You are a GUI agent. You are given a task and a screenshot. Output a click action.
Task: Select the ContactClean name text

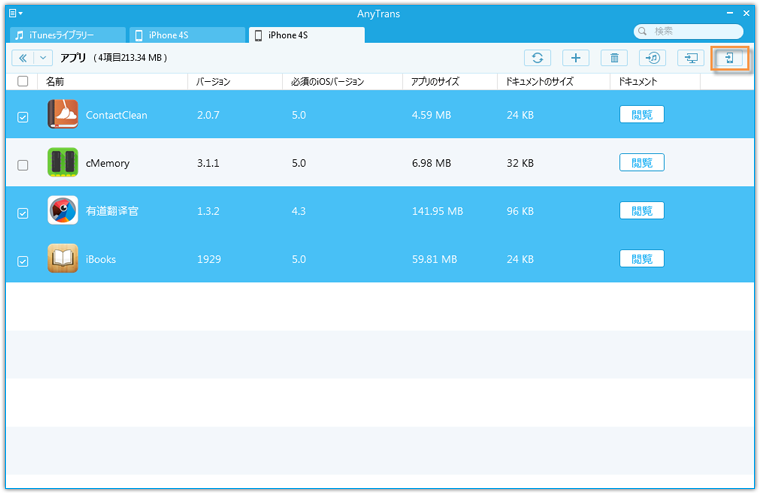pos(116,115)
